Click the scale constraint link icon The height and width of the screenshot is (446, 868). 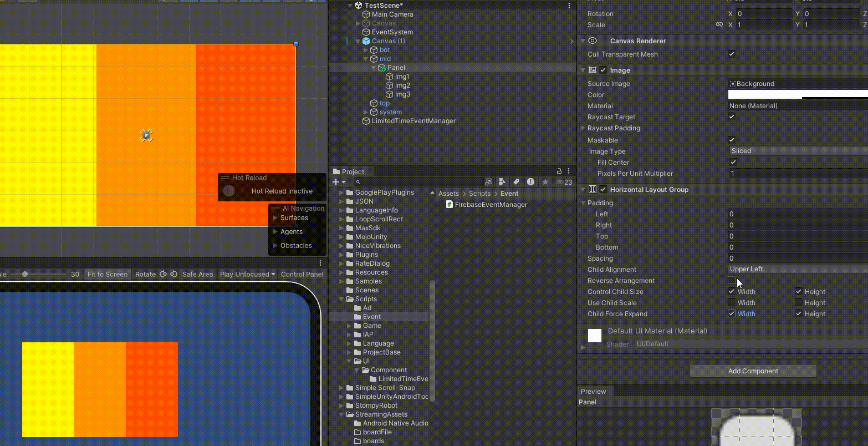719,25
